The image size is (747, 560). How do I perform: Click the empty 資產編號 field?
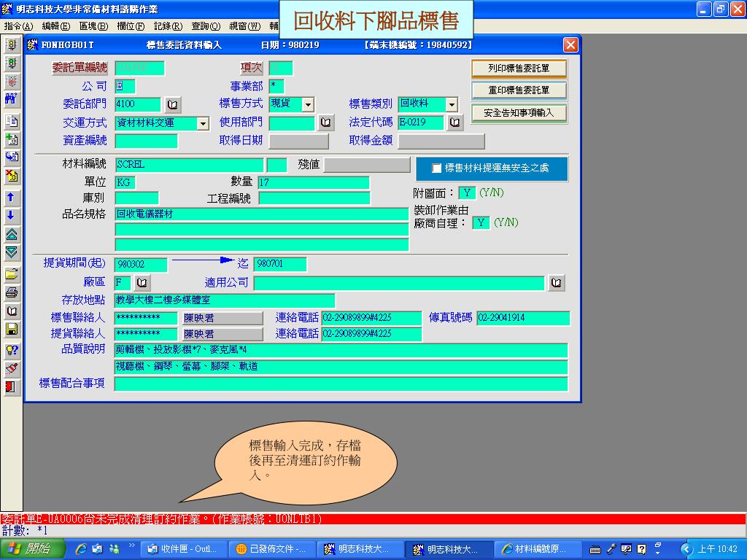[x=146, y=141]
